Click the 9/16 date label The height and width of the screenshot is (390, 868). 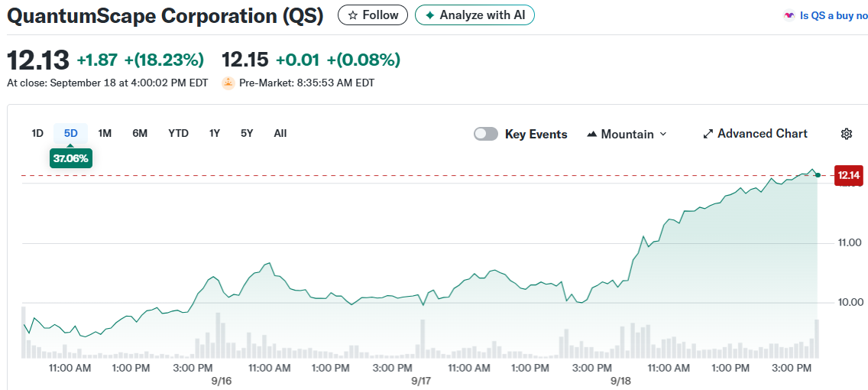click(x=220, y=381)
